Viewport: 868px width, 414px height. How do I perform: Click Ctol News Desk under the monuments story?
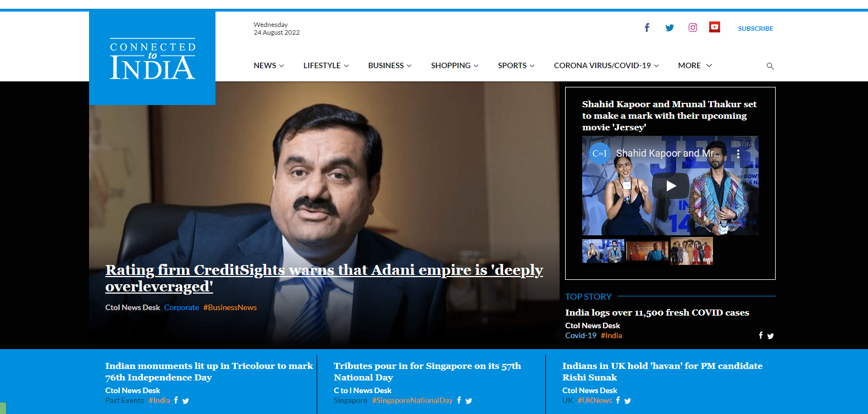132,390
